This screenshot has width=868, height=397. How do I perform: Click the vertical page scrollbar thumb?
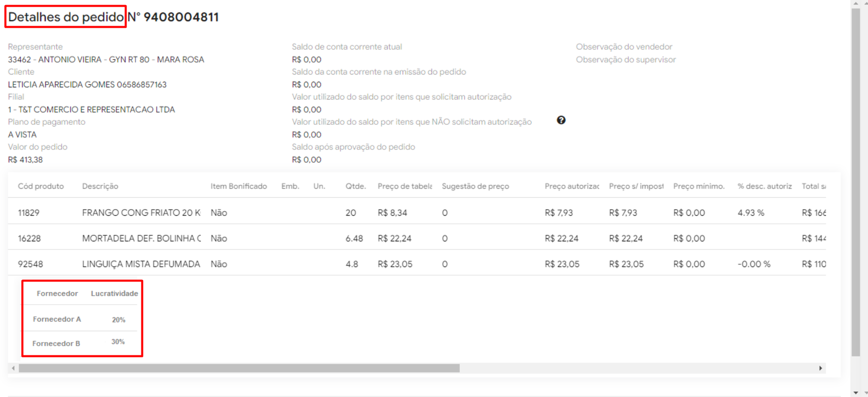point(856,180)
